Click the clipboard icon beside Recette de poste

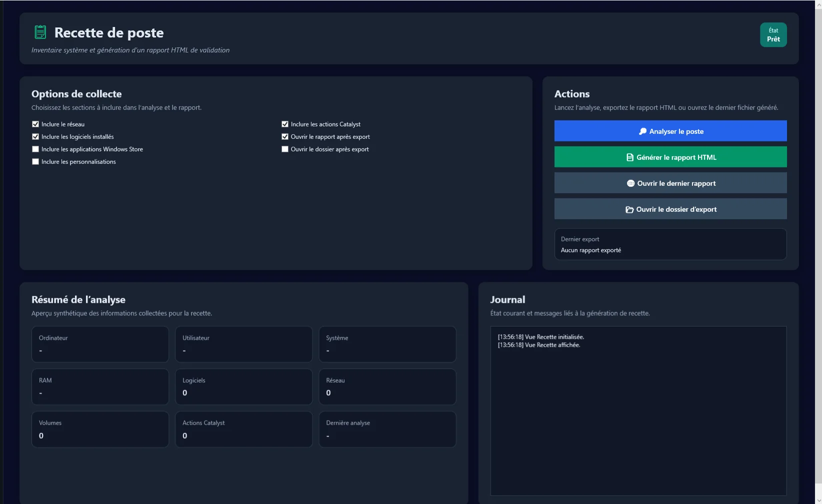pos(40,32)
